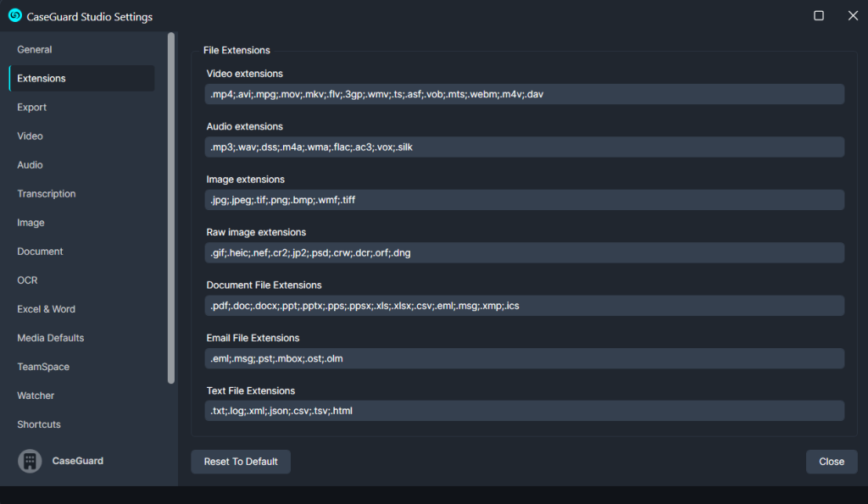Select the OCR sidebar item
This screenshot has height=504, width=868.
pyautogui.click(x=27, y=280)
